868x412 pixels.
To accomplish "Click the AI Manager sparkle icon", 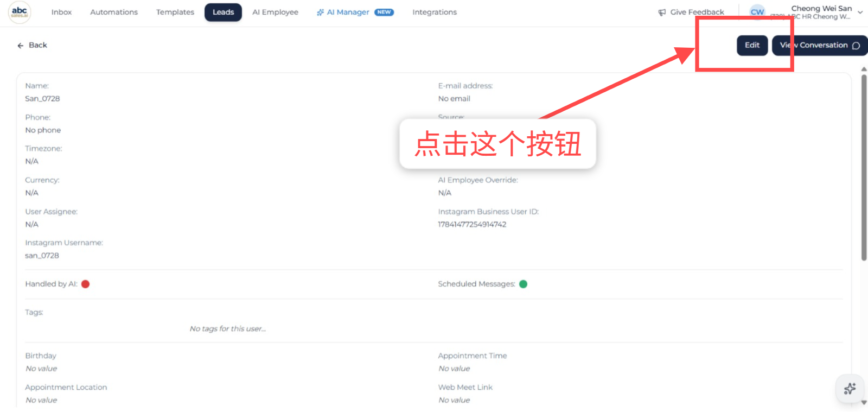I will 320,12.
